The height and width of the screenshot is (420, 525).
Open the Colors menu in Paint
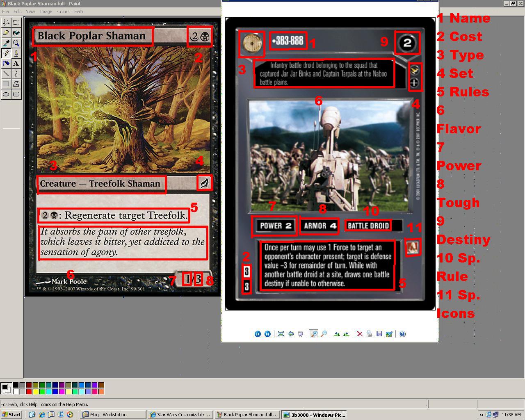click(63, 11)
